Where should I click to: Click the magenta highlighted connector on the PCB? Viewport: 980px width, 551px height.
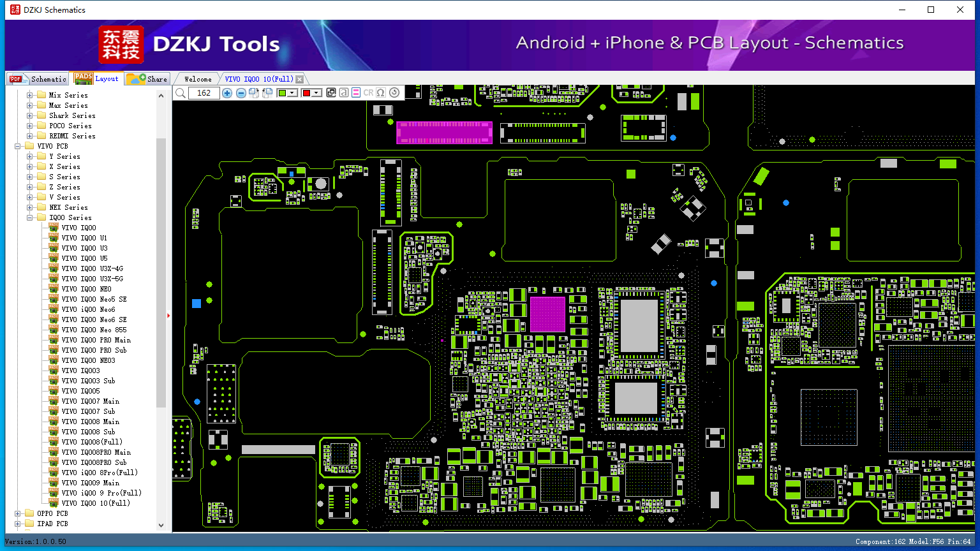point(444,132)
